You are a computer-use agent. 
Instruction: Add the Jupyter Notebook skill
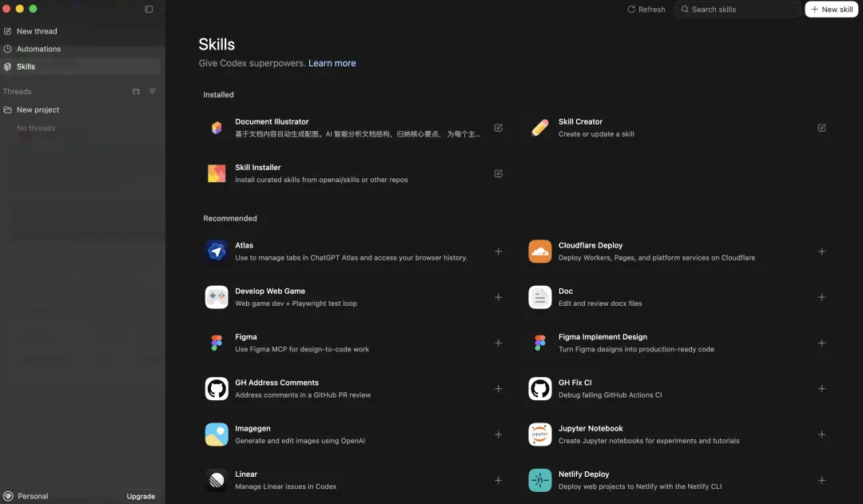point(821,435)
